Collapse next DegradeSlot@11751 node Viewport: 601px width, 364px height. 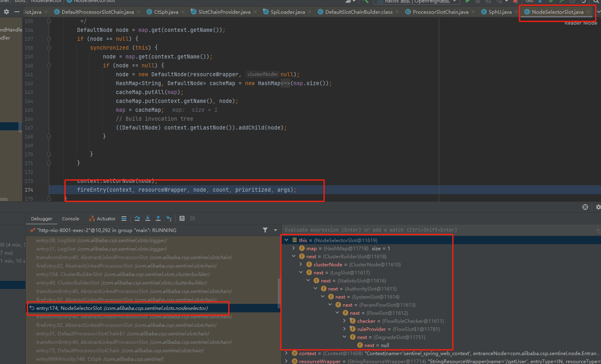pyautogui.click(x=345, y=337)
